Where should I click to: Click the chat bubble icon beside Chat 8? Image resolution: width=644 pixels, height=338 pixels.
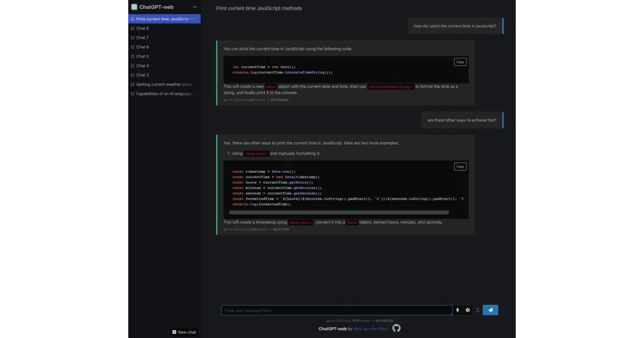tap(133, 28)
